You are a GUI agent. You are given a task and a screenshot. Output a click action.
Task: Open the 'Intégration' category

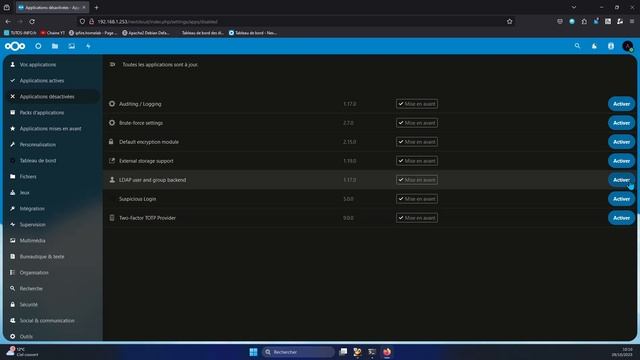click(52, 209)
